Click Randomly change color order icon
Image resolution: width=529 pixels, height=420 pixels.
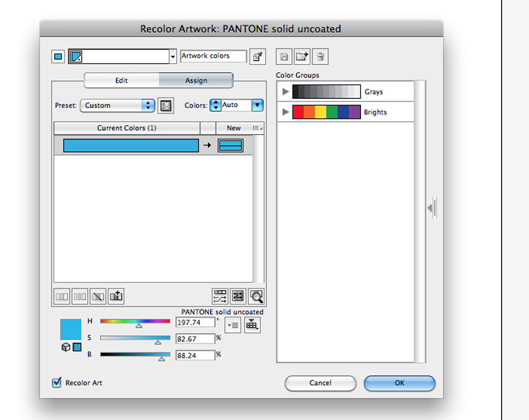[220, 297]
